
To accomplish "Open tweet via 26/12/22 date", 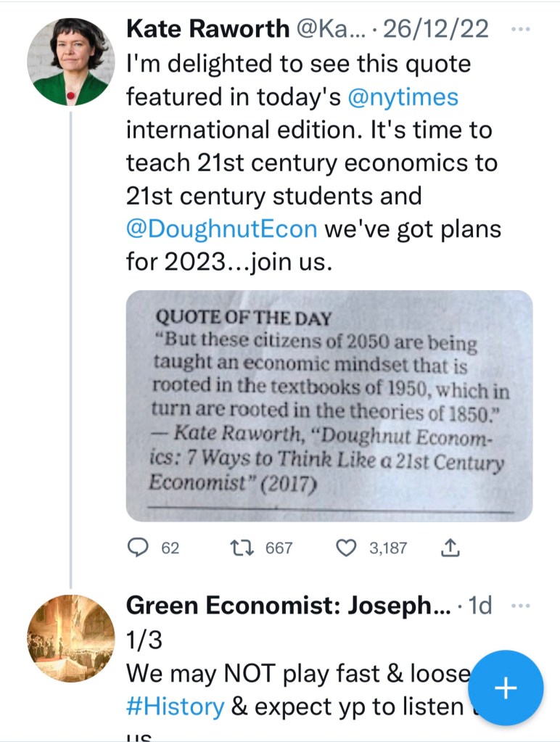I will coord(435,30).
